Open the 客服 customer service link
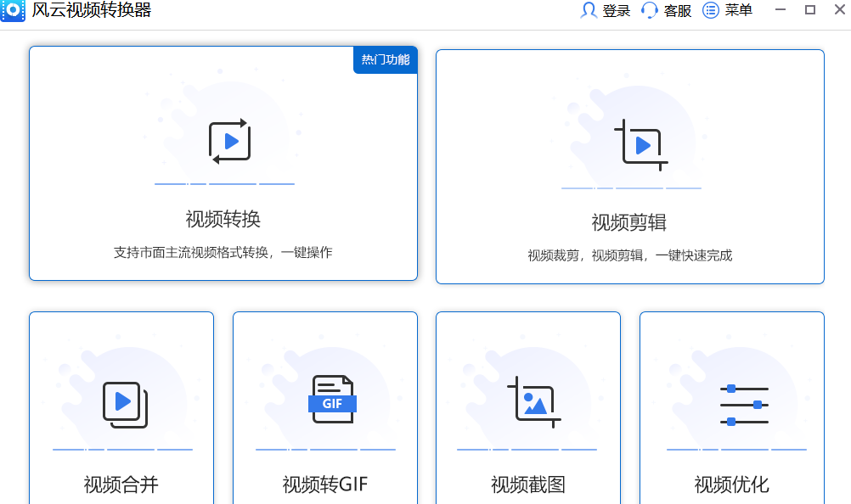Image resolution: width=851 pixels, height=504 pixels. [678, 11]
